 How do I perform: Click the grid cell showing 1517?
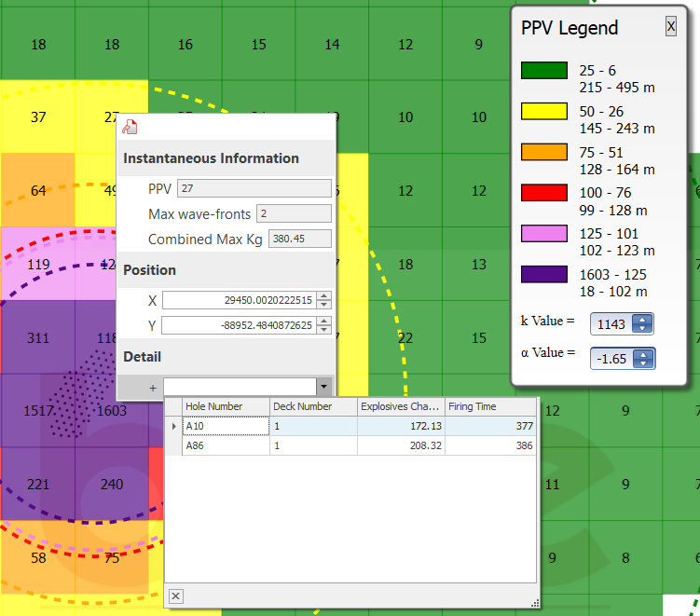[x=38, y=411]
